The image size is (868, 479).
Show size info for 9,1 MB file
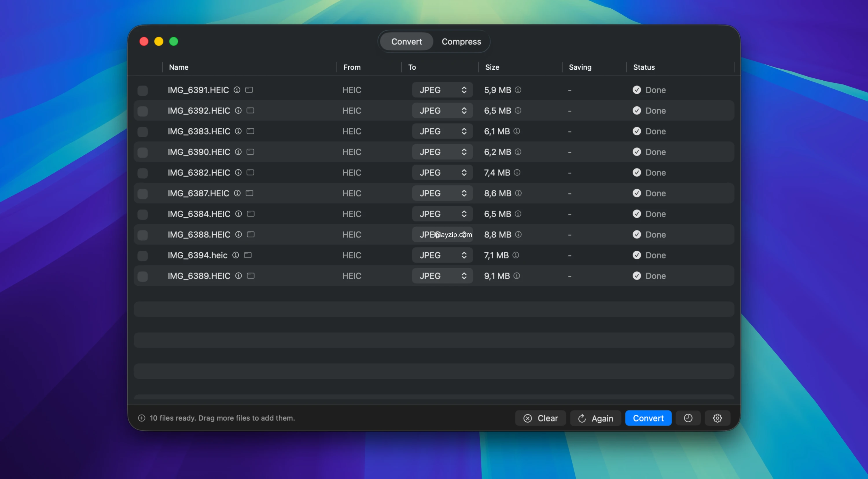pyautogui.click(x=517, y=276)
